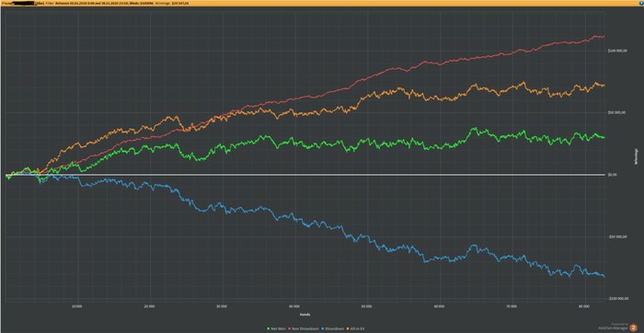
Task: Click the $100 000,00 axis label
Action: (617, 51)
